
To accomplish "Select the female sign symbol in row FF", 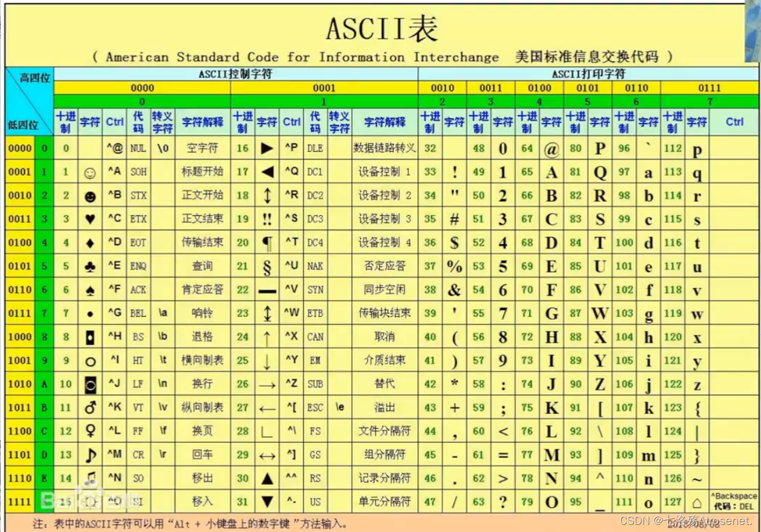I will 90,431.
